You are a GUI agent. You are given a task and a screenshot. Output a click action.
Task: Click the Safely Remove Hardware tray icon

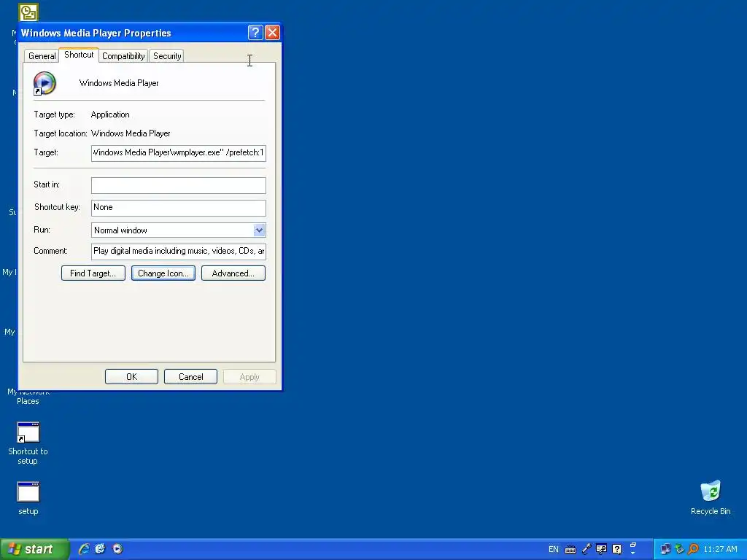point(679,550)
